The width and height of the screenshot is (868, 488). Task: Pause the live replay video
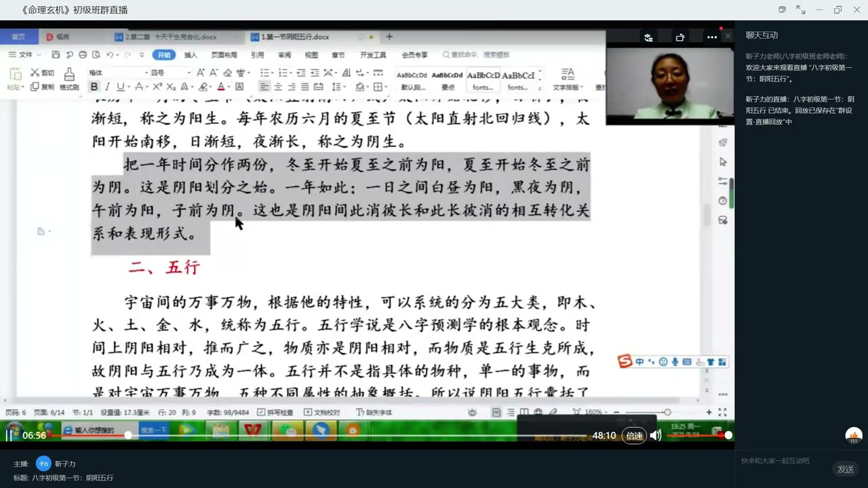tap(9, 435)
